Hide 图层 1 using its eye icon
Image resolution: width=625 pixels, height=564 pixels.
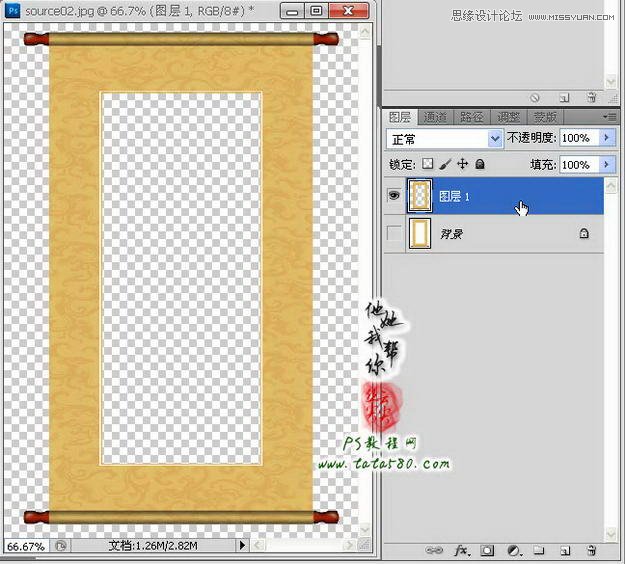[x=394, y=195]
